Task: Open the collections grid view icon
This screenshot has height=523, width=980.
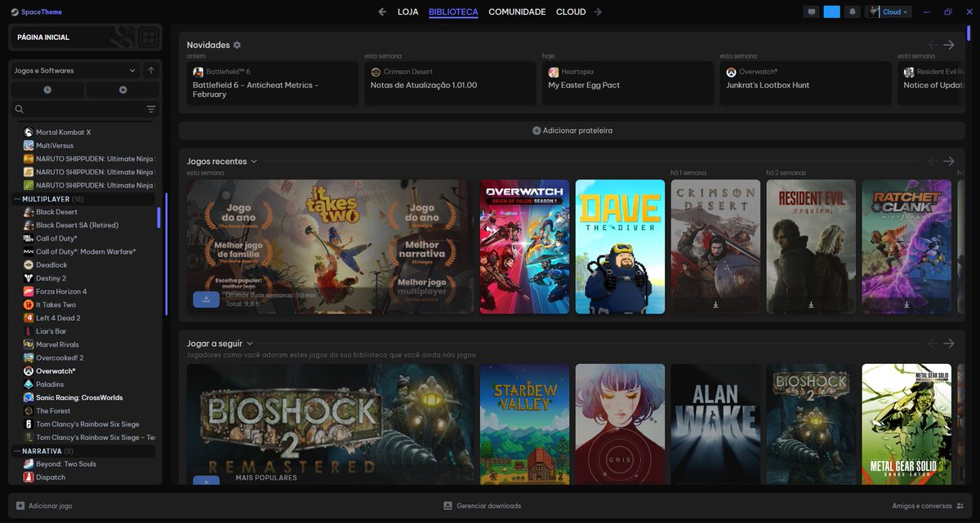Action: [x=147, y=37]
